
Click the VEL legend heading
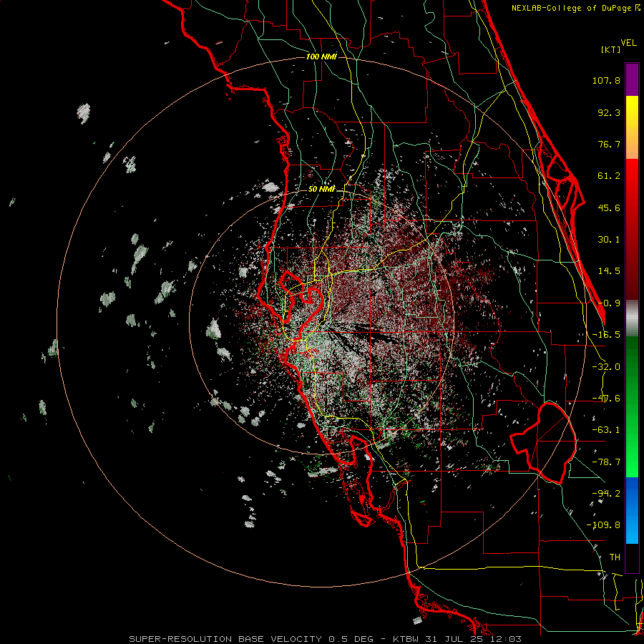[x=628, y=43]
